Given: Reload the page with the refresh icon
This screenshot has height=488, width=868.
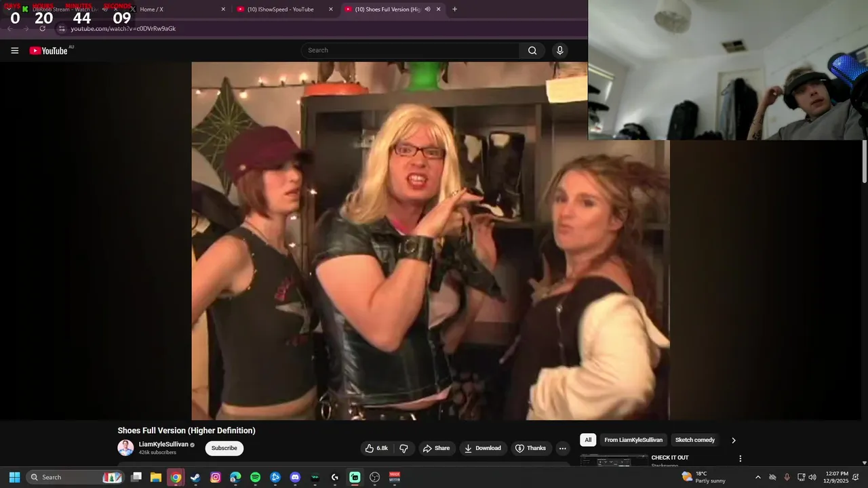Looking at the screenshot, I should (x=42, y=28).
